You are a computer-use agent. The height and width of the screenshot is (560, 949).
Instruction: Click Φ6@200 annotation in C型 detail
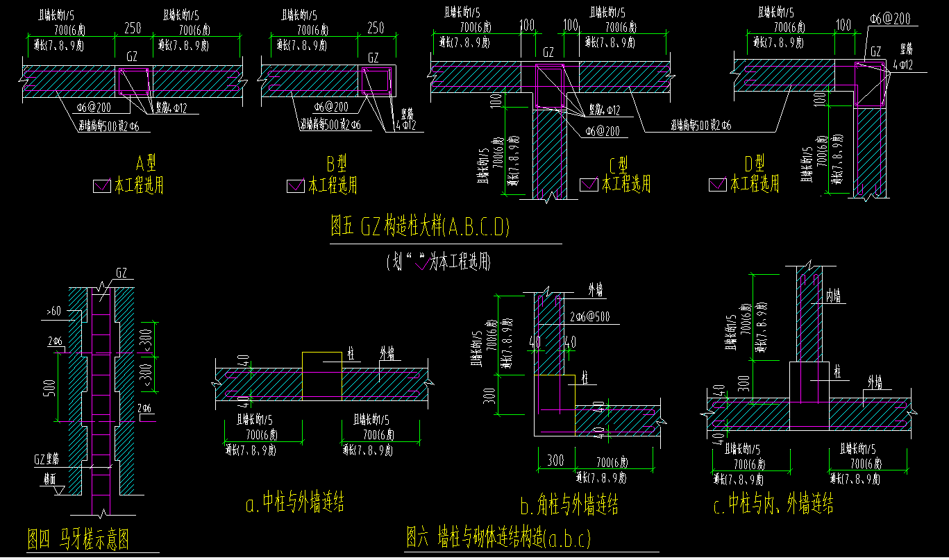(603, 130)
